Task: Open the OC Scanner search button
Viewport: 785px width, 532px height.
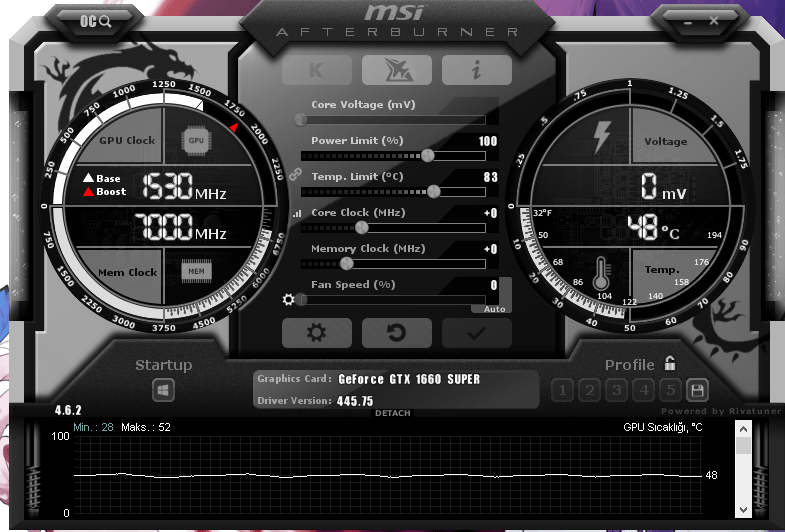Action: click(96, 22)
